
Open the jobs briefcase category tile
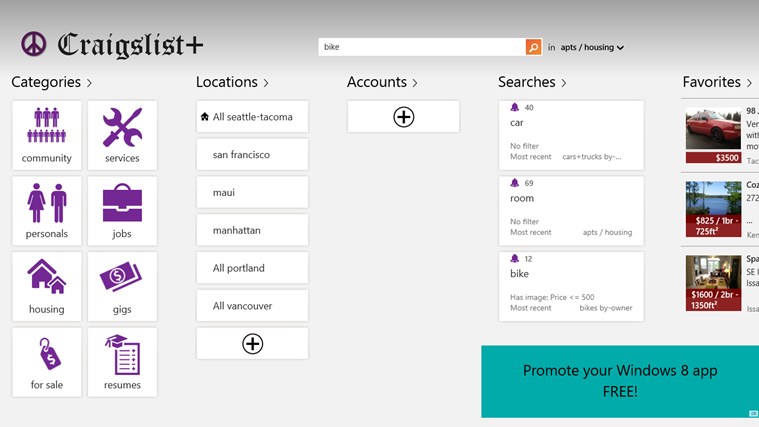coord(122,211)
